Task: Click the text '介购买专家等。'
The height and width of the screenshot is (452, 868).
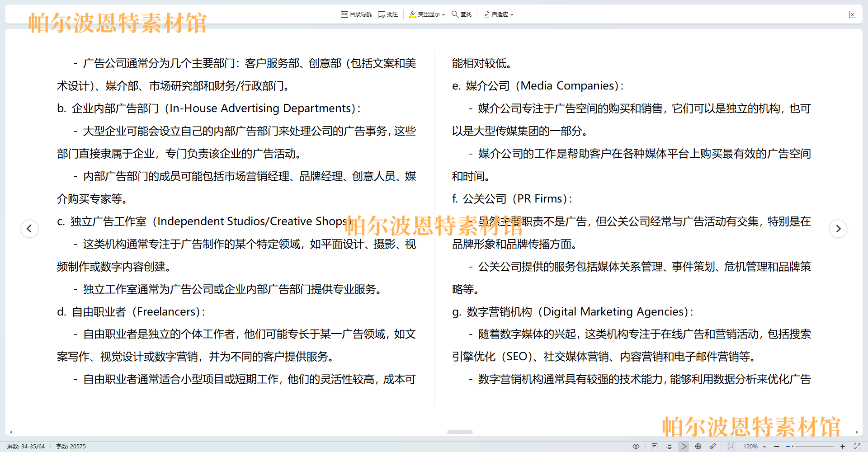Action: (93, 199)
